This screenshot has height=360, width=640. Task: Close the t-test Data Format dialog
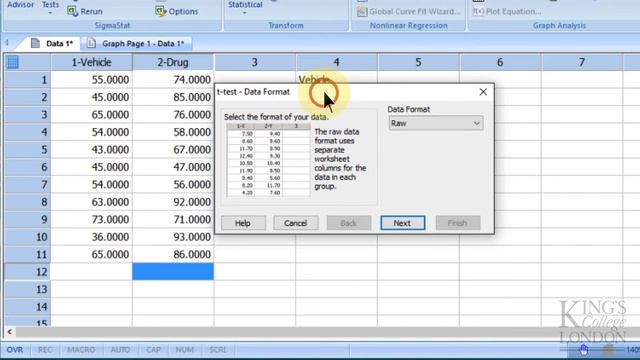483,92
